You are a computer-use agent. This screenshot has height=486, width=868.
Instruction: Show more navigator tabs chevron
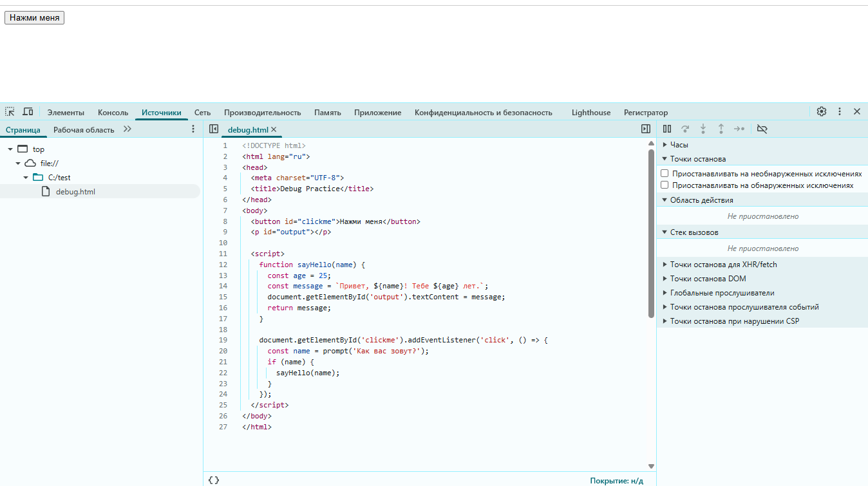click(127, 129)
